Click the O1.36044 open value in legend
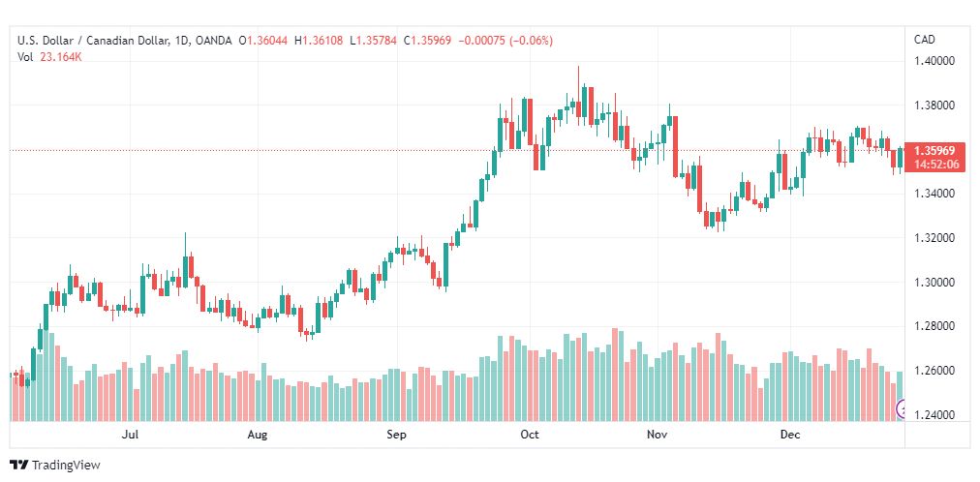This screenshot has width=980, height=482. point(263,41)
